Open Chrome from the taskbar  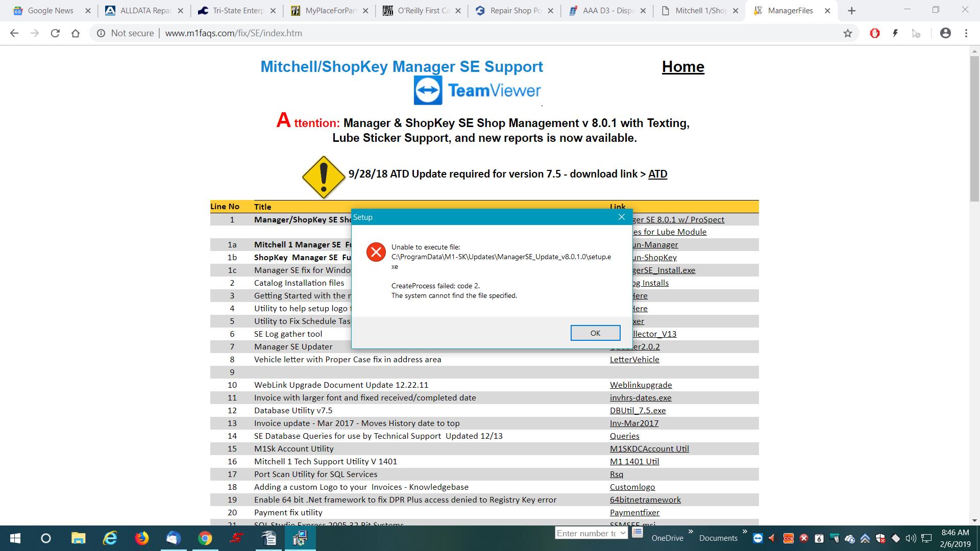[205, 538]
